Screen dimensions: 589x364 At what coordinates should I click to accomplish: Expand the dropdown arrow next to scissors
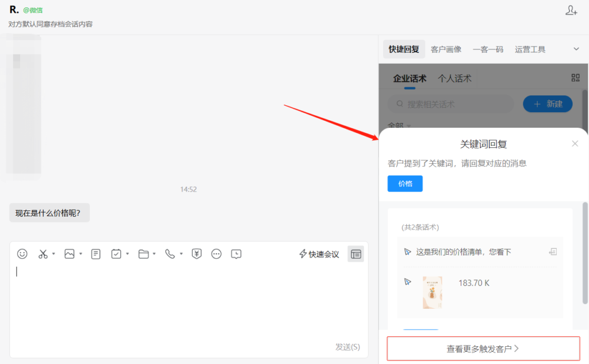coord(53,254)
